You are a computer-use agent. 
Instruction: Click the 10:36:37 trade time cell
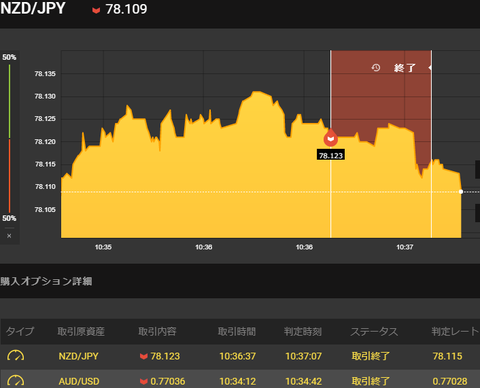[237, 356]
